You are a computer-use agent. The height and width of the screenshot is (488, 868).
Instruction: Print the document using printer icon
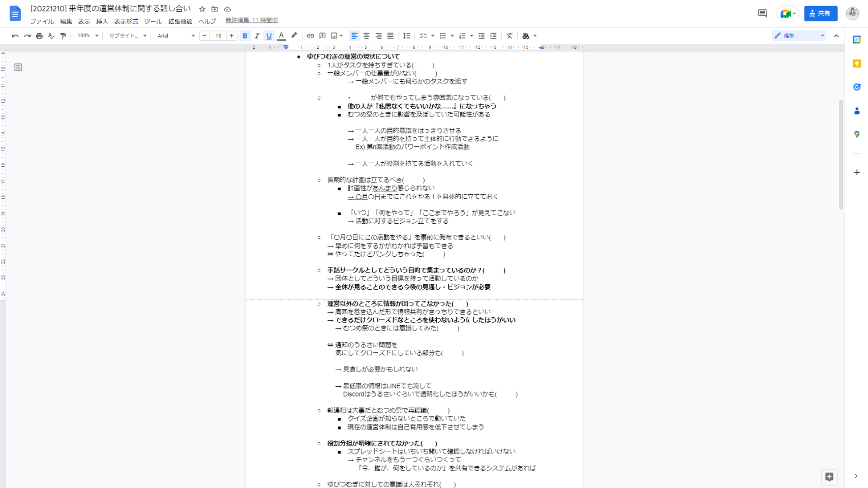[x=39, y=36]
